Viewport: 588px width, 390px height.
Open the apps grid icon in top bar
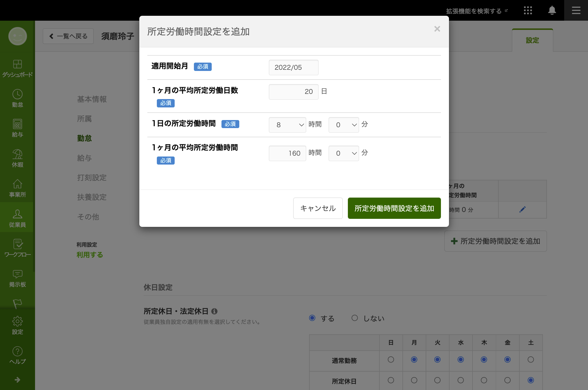click(528, 11)
